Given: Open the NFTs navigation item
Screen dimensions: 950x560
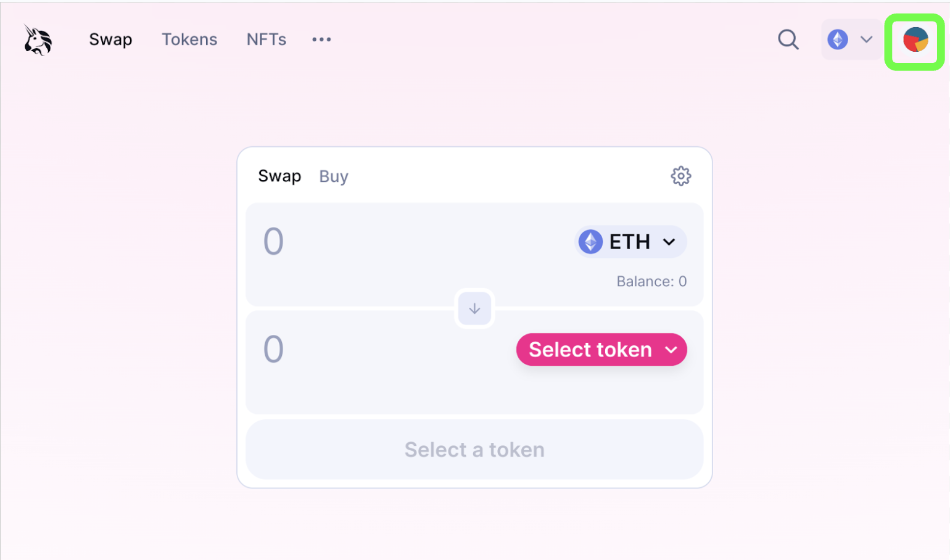Looking at the screenshot, I should (x=266, y=39).
